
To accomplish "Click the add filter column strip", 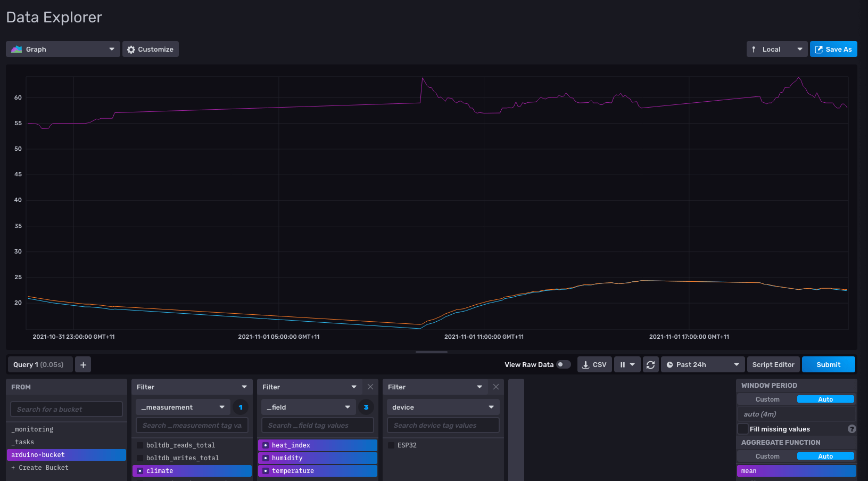I will (x=516, y=430).
